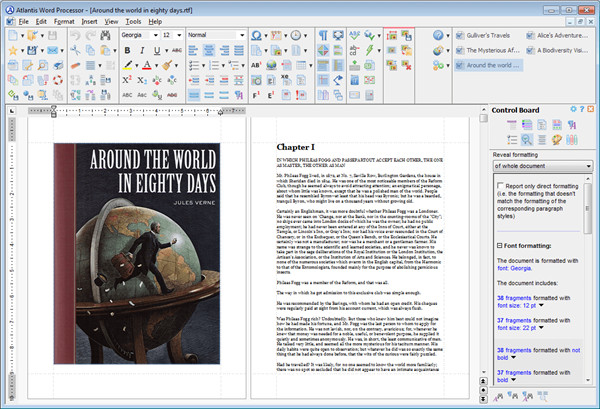Open Control Board settings gear icon

point(573,109)
